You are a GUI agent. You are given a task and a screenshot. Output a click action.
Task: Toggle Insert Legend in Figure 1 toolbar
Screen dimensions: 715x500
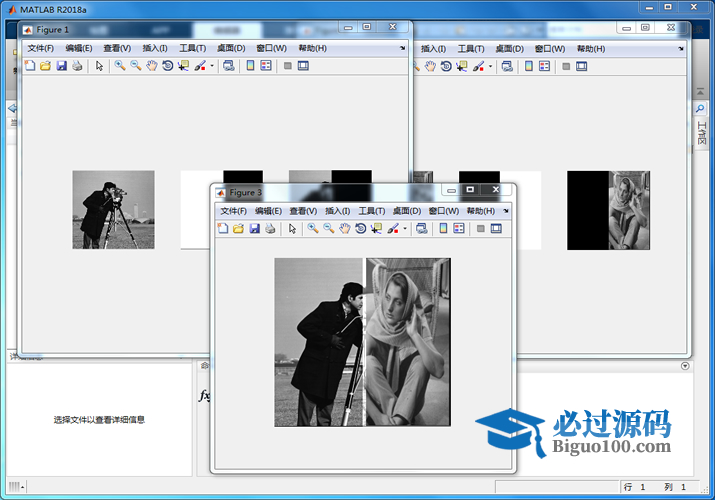pos(265,66)
